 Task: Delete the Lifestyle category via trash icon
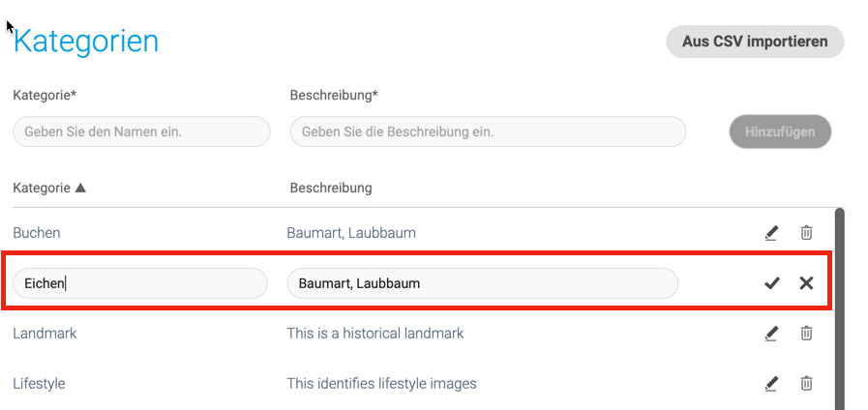(807, 383)
